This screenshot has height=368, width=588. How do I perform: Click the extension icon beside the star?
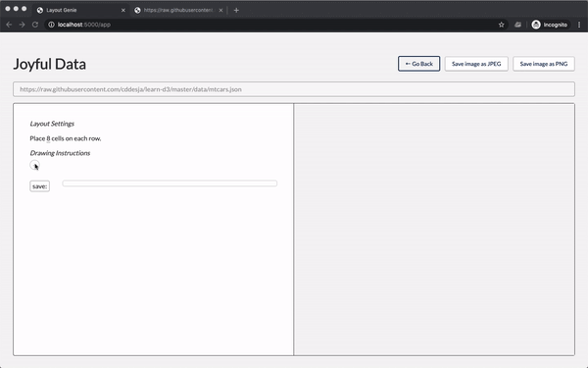[517, 25]
